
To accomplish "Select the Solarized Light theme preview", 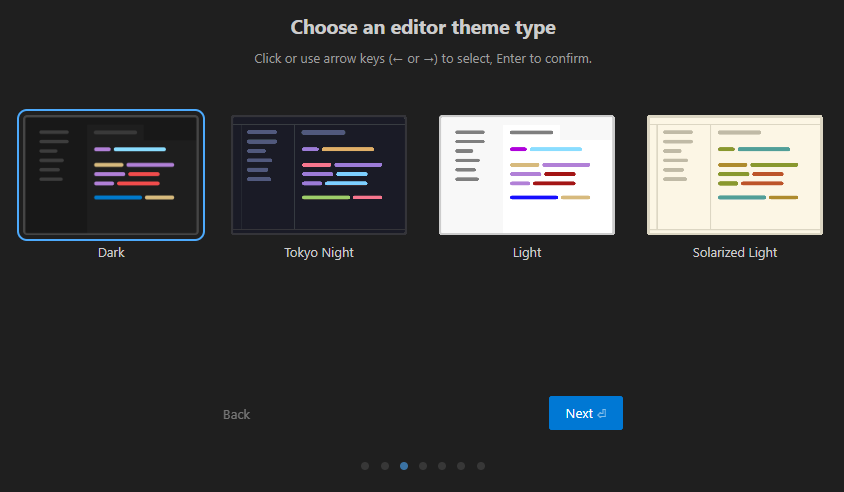I will [735, 175].
